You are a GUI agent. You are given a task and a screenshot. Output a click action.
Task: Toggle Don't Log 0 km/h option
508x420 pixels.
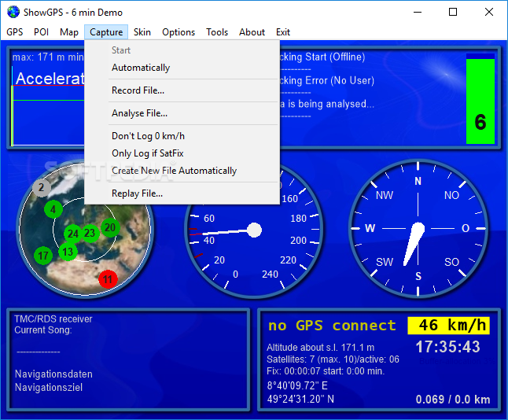(182, 136)
